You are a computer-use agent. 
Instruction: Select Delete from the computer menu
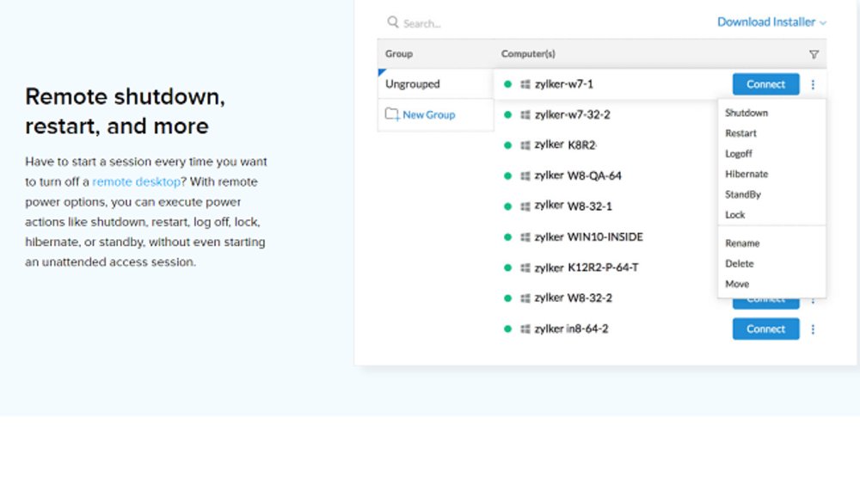tap(739, 264)
